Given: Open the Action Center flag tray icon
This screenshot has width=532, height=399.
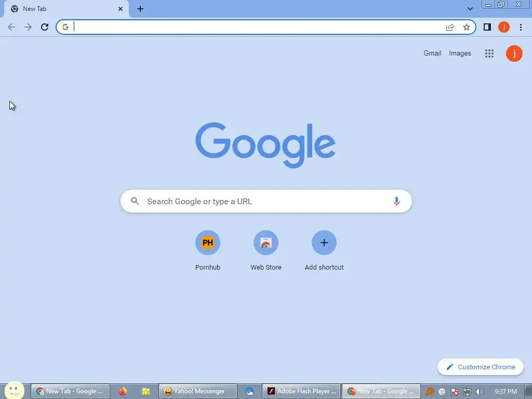Looking at the screenshot, I should point(454,392).
